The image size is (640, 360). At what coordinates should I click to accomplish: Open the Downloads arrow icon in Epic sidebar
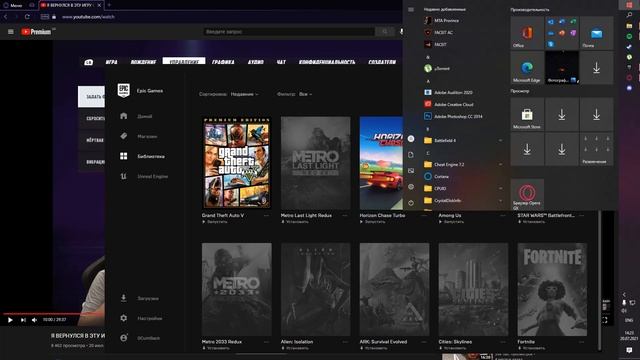click(124, 298)
